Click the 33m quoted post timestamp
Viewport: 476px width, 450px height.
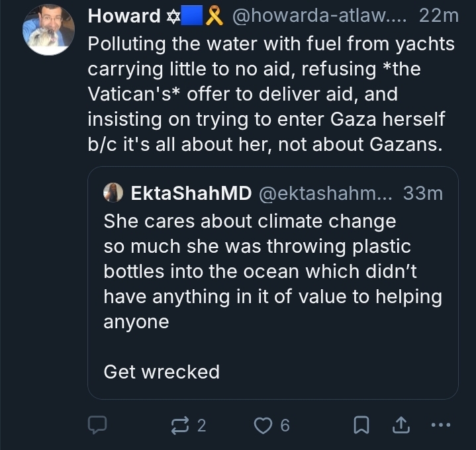point(422,193)
